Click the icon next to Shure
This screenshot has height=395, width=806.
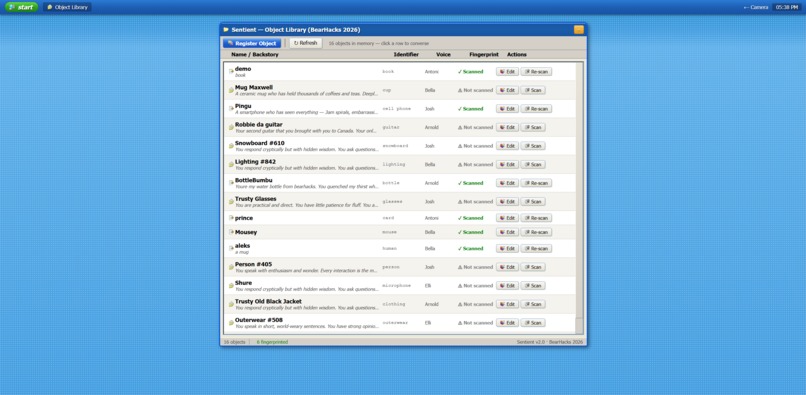pyautogui.click(x=231, y=285)
